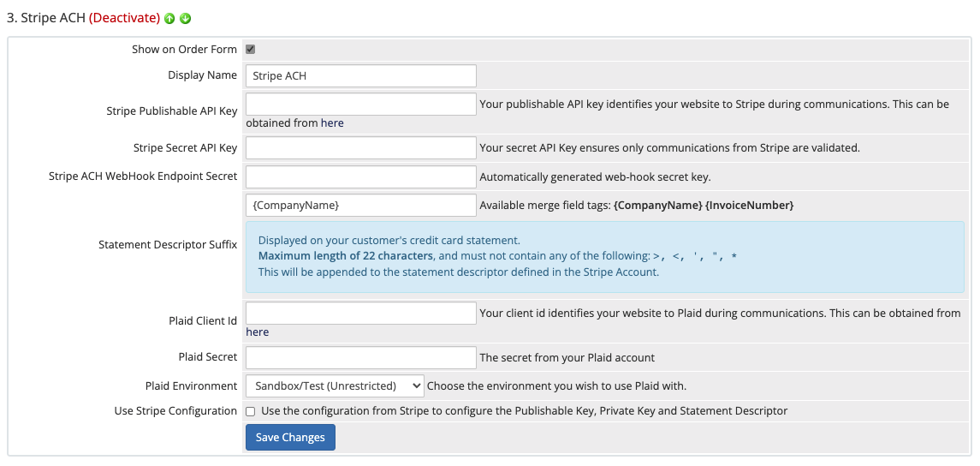The width and height of the screenshot is (980, 466).
Task: Click 'Maximum length of 22 characters' text
Action: click(346, 256)
